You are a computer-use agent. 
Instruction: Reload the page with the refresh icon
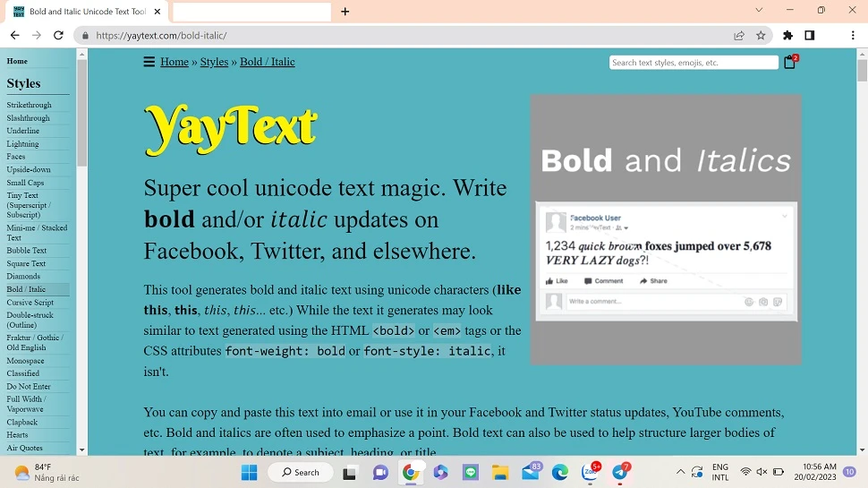(x=58, y=36)
